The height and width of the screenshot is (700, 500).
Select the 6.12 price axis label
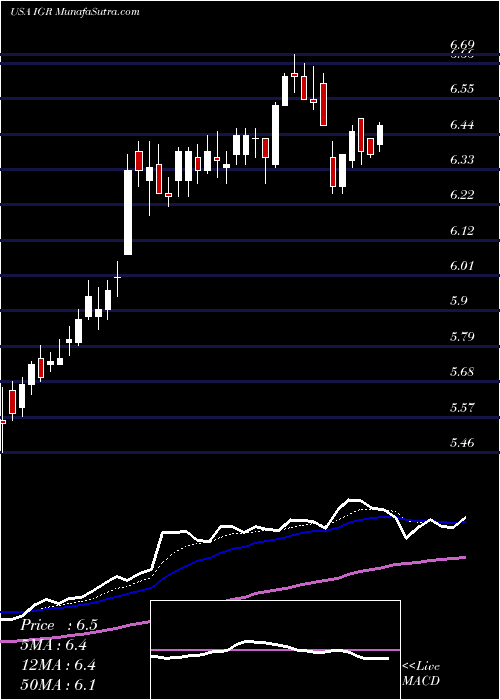pyautogui.click(x=462, y=231)
